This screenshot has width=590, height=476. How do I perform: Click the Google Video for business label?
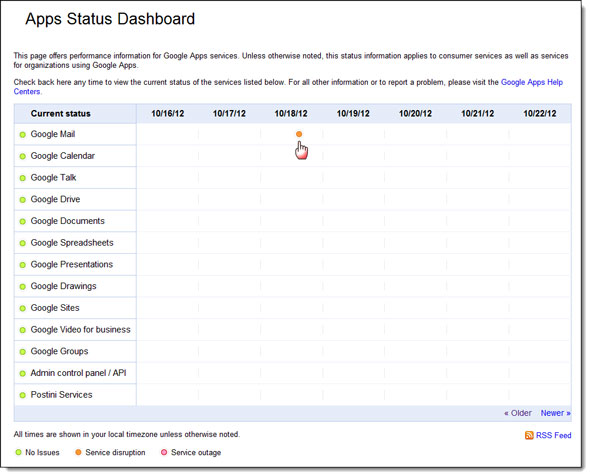pyautogui.click(x=81, y=330)
